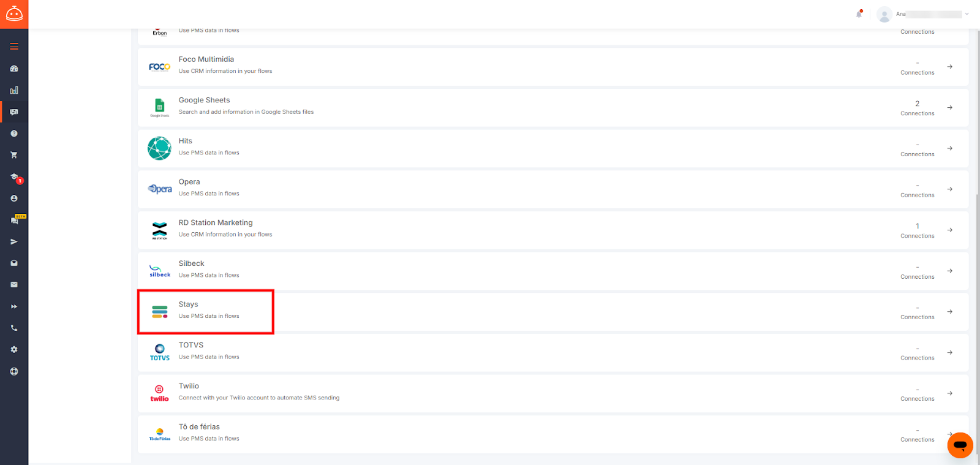Open the notifications bell in top bar
The image size is (980, 465).
(x=859, y=13)
